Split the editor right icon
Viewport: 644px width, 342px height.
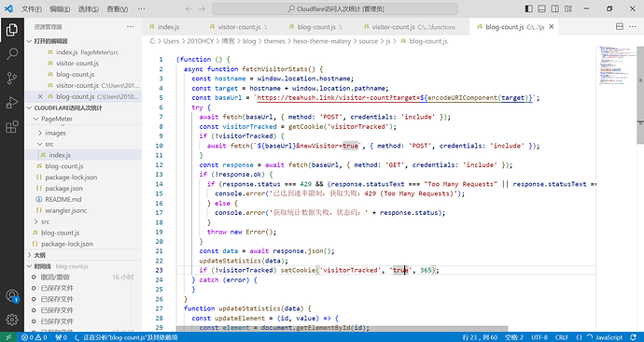click(620, 26)
